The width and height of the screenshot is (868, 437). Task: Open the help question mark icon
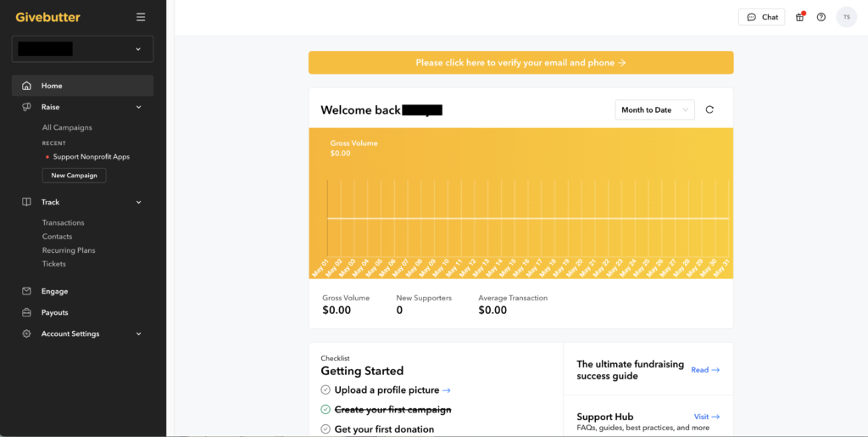[821, 17]
